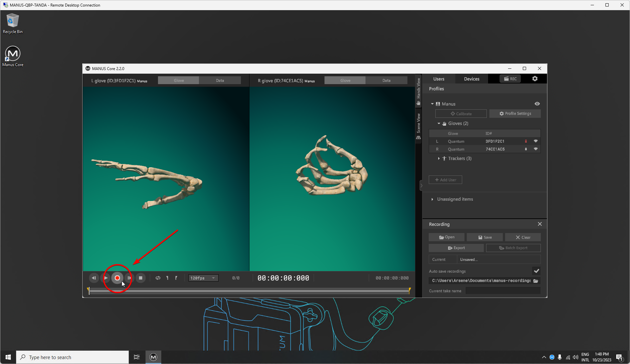The width and height of the screenshot is (630, 364).
Task: Click the Export recording button
Action: [456, 248]
